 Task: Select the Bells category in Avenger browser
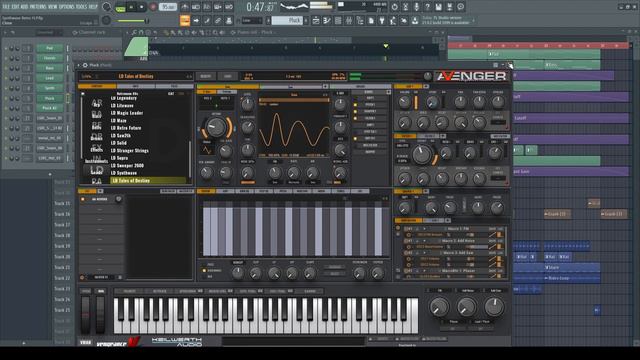click(97, 126)
